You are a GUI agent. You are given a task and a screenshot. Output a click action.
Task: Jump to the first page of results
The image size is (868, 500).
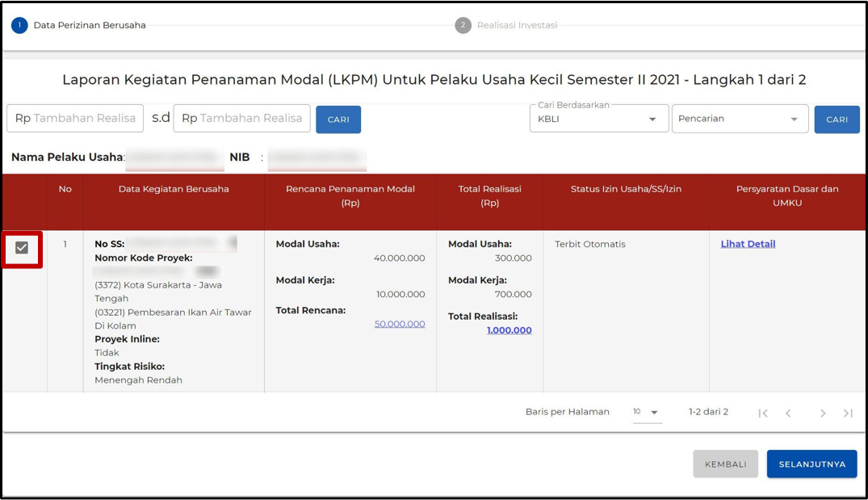click(763, 413)
